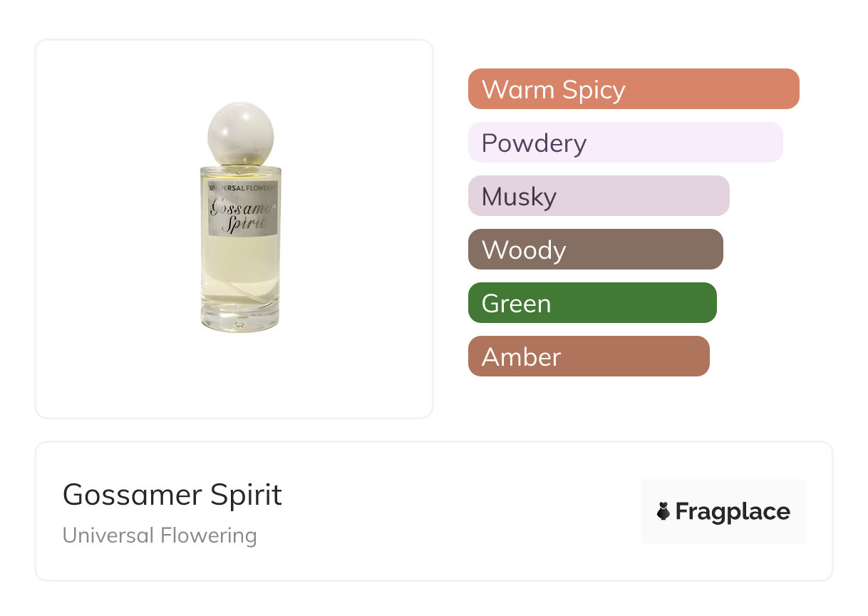Click the Woody label text
The width and height of the screenshot is (868, 616).
pyautogui.click(x=524, y=250)
